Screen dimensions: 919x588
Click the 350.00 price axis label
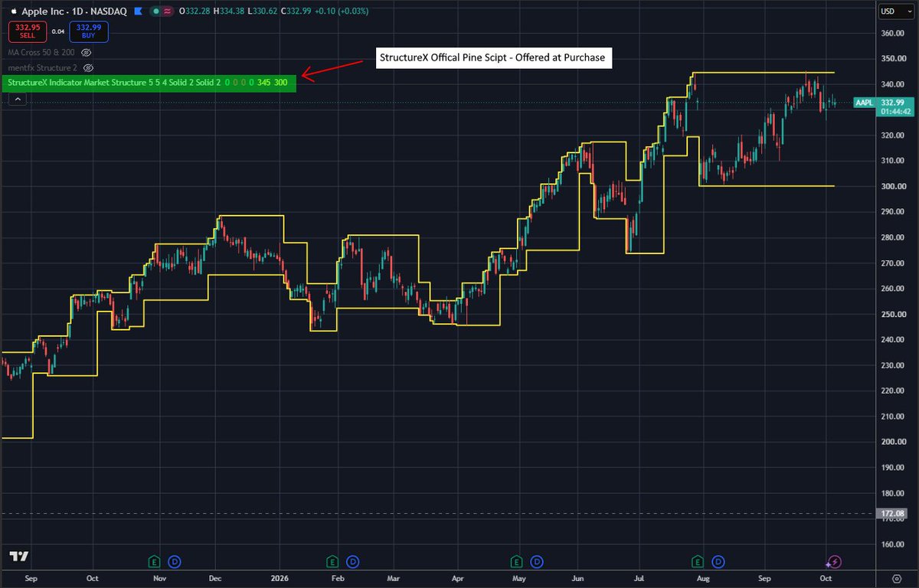coord(893,59)
